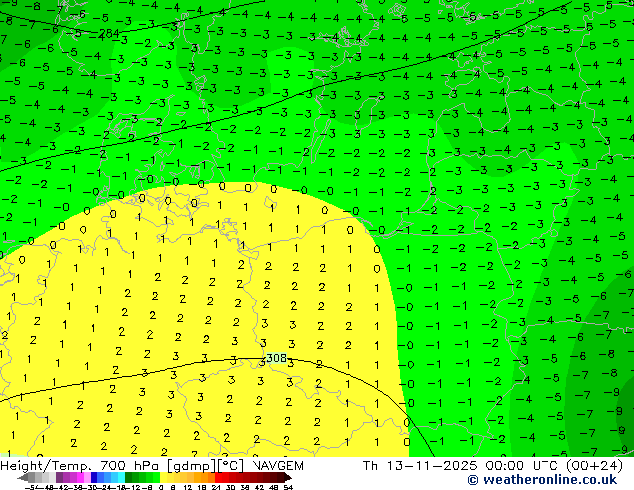Click the 308 geopotential contour label
Viewport: 634px width, 490px height.
point(277,358)
